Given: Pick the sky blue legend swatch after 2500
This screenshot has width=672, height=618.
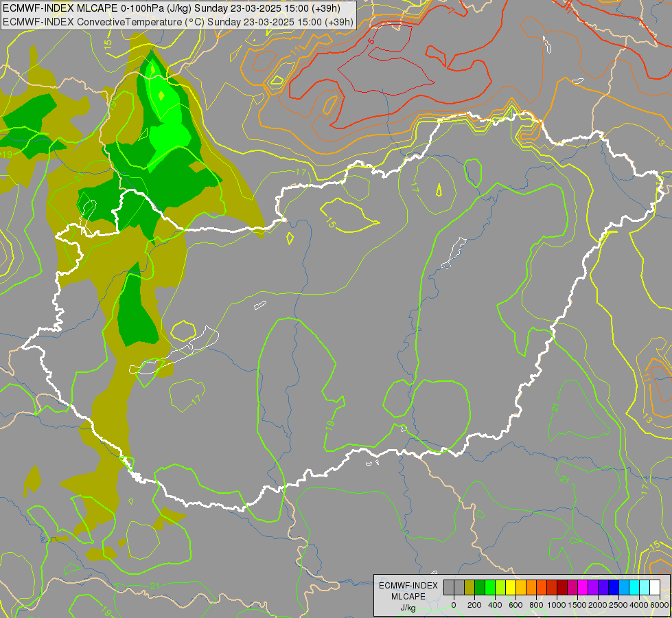Looking at the screenshot, I should [624, 587].
